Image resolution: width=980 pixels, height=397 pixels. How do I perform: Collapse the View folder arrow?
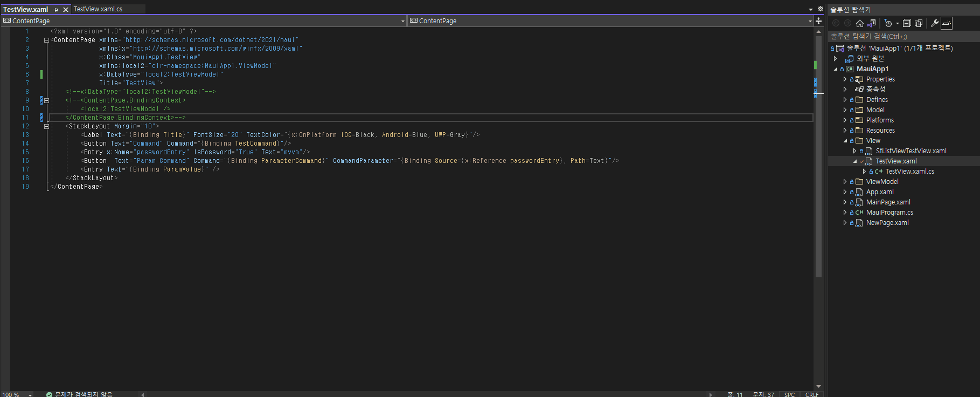pos(845,141)
